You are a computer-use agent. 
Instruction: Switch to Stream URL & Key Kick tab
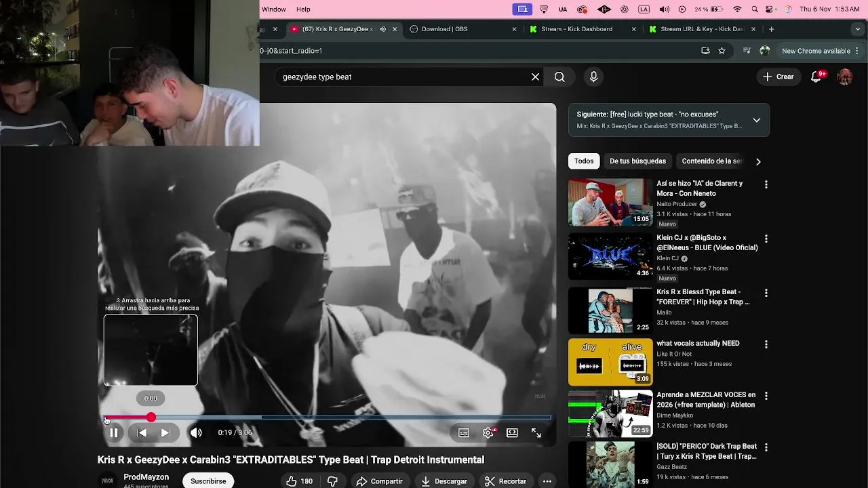click(701, 29)
